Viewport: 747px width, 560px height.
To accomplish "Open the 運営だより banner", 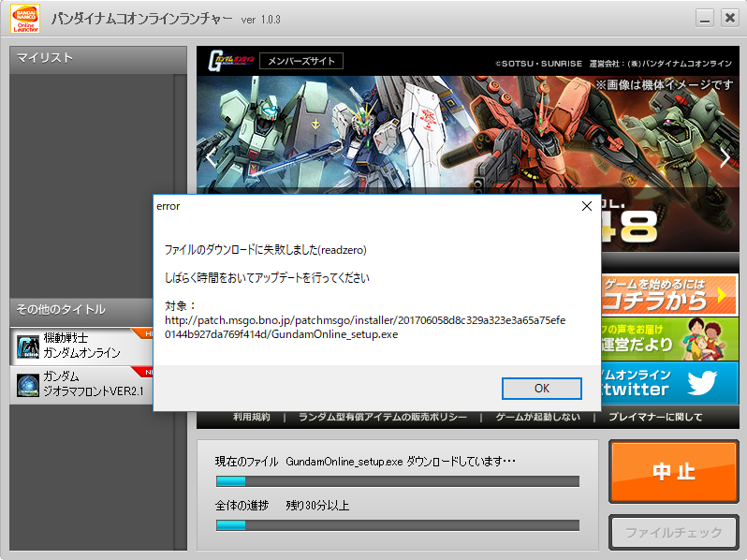I will [x=669, y=339].
